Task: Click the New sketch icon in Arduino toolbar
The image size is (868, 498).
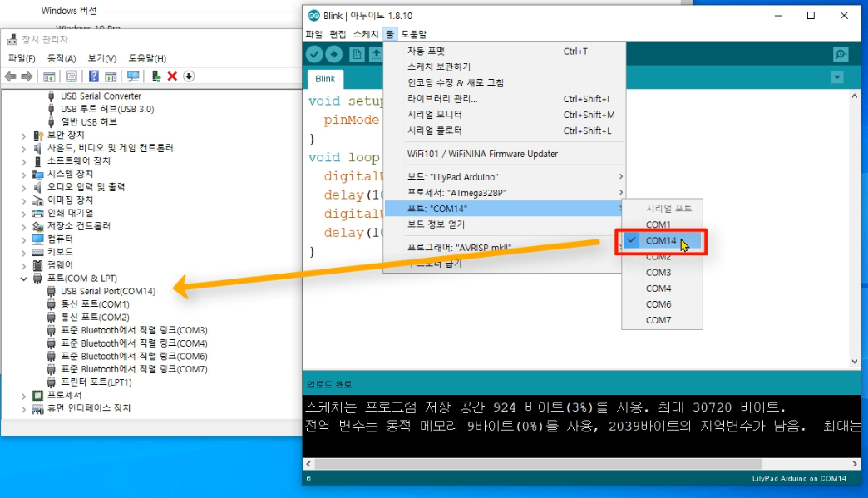Action: point(357,54)
